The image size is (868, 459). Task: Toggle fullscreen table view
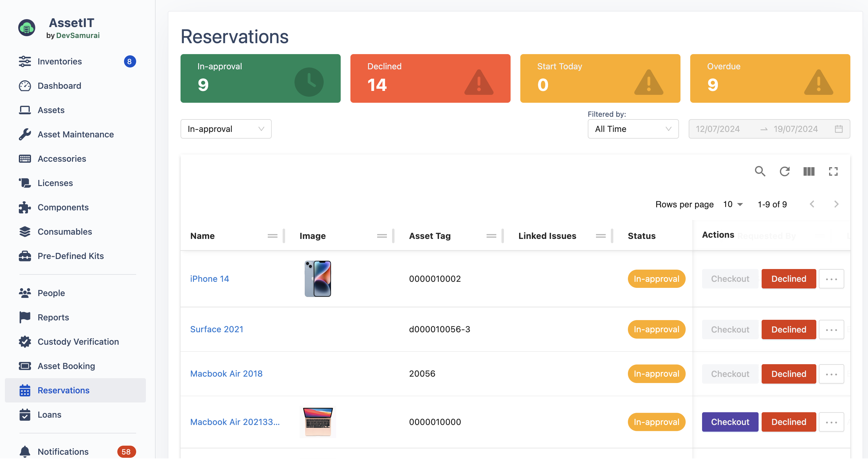tap(833, 171)
